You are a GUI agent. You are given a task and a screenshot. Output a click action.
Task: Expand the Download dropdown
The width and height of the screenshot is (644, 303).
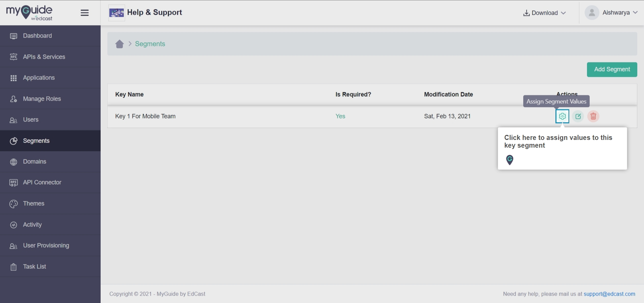point(544,13)
